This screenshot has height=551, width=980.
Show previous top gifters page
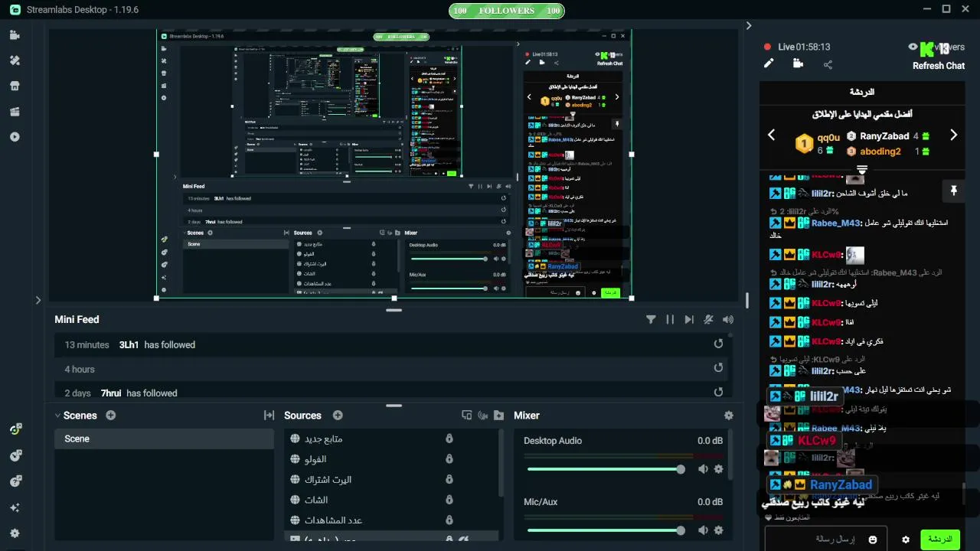(x=772, y=135)
